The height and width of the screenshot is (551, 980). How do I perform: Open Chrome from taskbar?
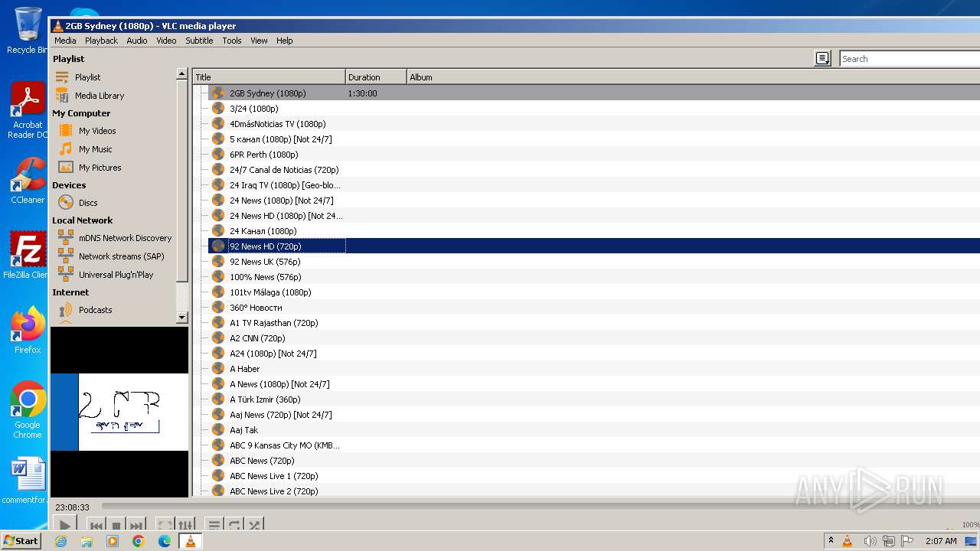pyautogui.click(x=139, y=541)
